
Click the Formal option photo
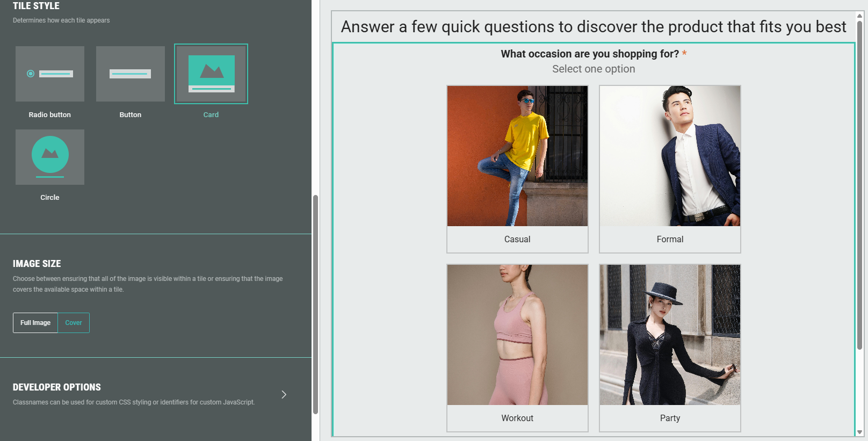click(x=670, y=156)
